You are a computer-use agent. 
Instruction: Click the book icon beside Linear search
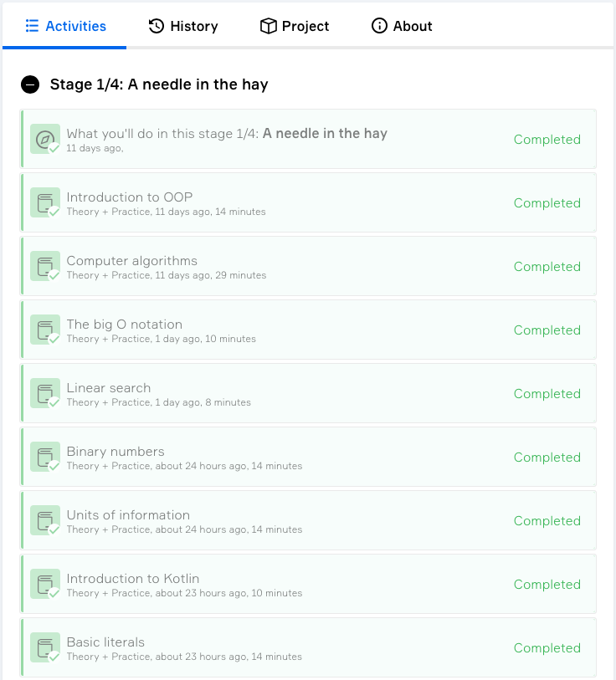pos(45,393)
